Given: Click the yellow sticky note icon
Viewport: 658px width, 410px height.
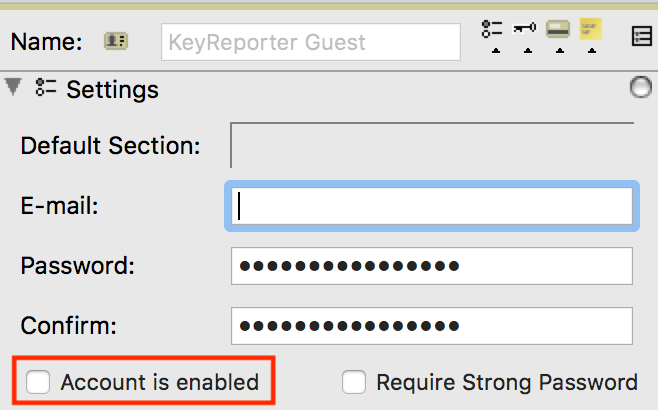Looking at the screenshot, I should pos(591,29).
